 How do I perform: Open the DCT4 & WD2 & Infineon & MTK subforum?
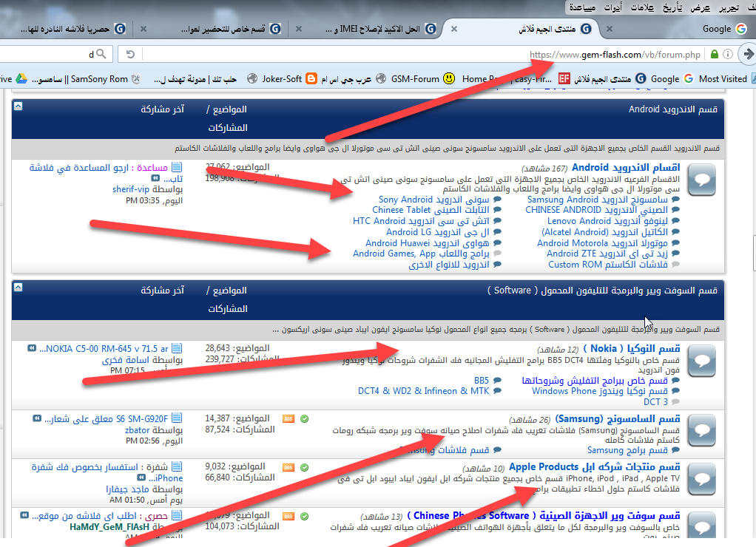[x=423, y=391]
